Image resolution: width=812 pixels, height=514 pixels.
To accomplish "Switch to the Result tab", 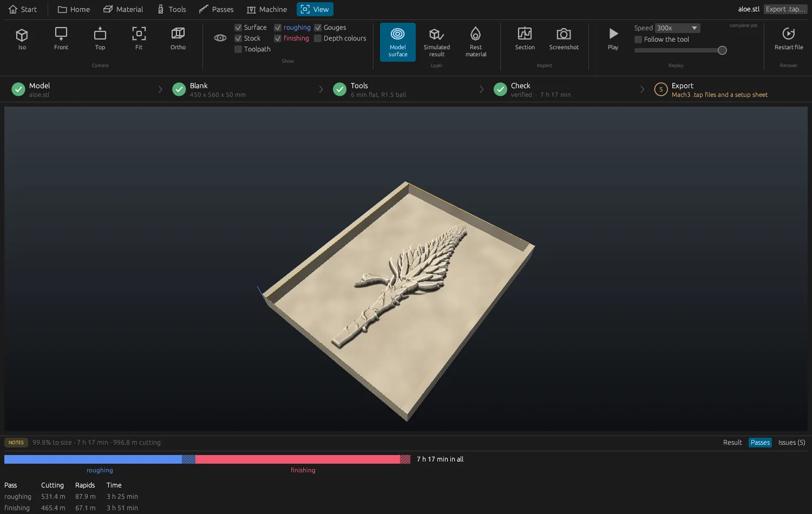I will [732, 443].
